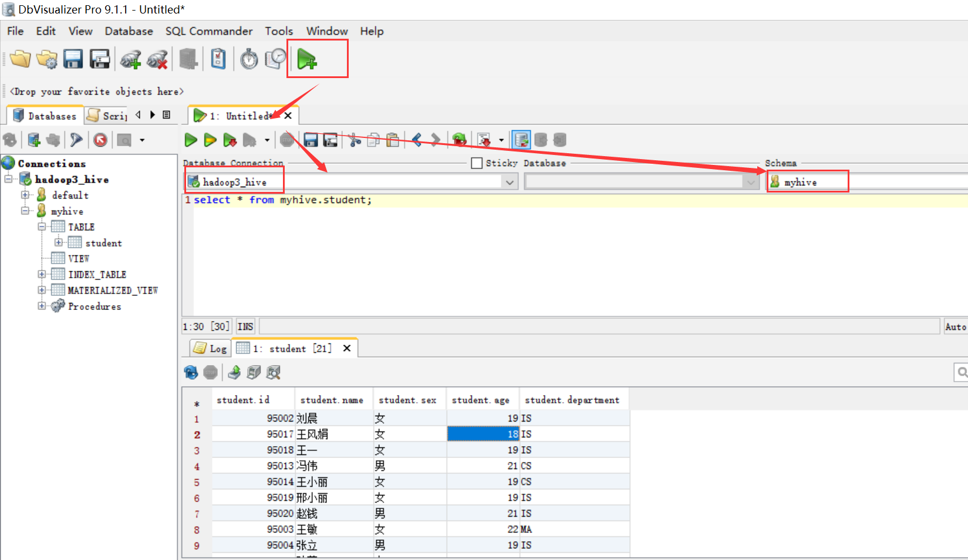Close the student [21] result tab

347,348
